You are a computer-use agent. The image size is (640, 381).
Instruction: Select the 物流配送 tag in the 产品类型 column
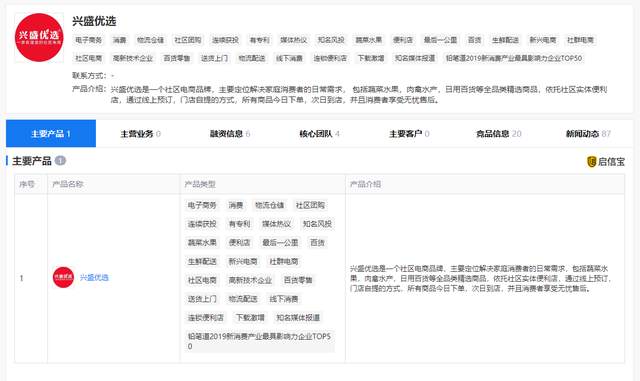tap(243, 299)
